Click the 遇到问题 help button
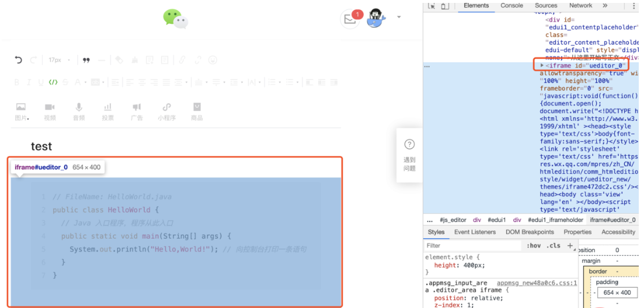 point(409,155)
